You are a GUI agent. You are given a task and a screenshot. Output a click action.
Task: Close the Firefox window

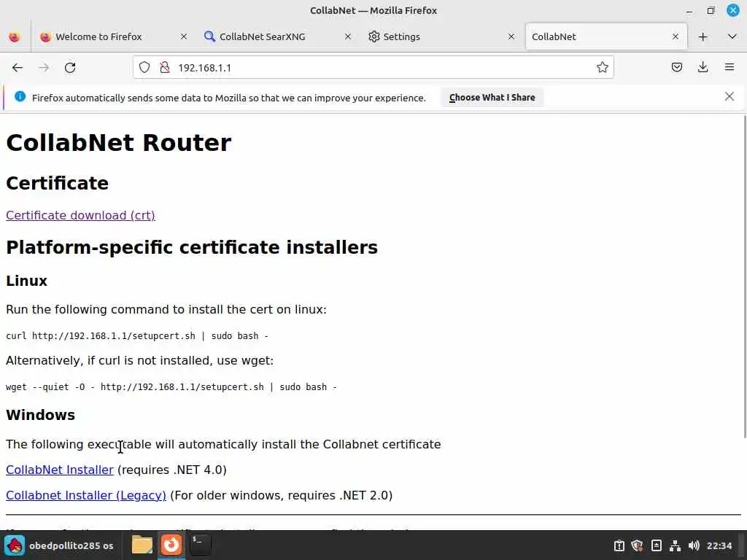(x=732, y=10)
